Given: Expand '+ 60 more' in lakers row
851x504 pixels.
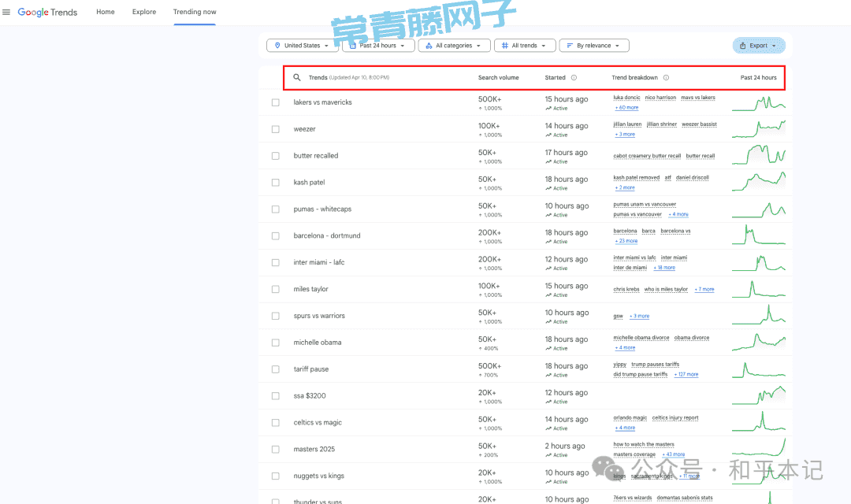Looking at the screenshot, I should (626, 107).
